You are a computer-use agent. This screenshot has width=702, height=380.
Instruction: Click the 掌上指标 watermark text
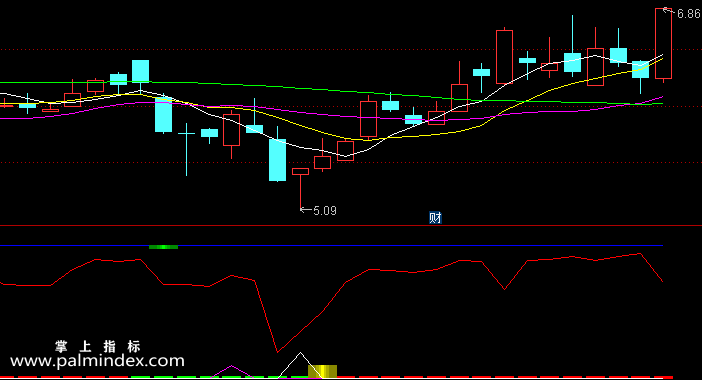coord(98,346)
